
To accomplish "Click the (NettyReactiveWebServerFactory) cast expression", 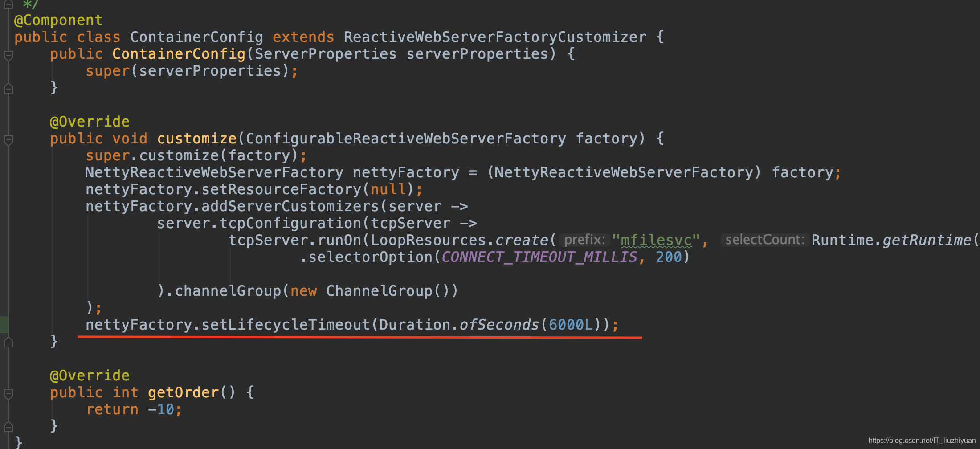I will (x=624, y=172).
